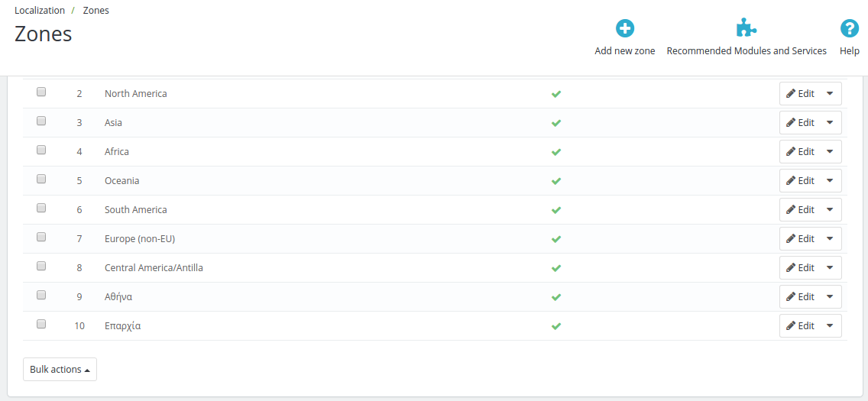The image size is (868, 401).
Task: Select the North America row checkbox
Action: tap(41, 92)
